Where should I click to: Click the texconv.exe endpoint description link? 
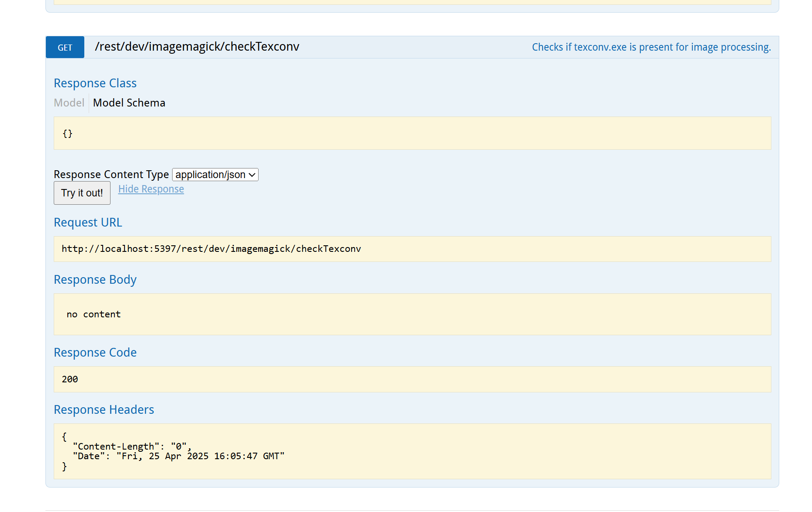coord(651,47)
